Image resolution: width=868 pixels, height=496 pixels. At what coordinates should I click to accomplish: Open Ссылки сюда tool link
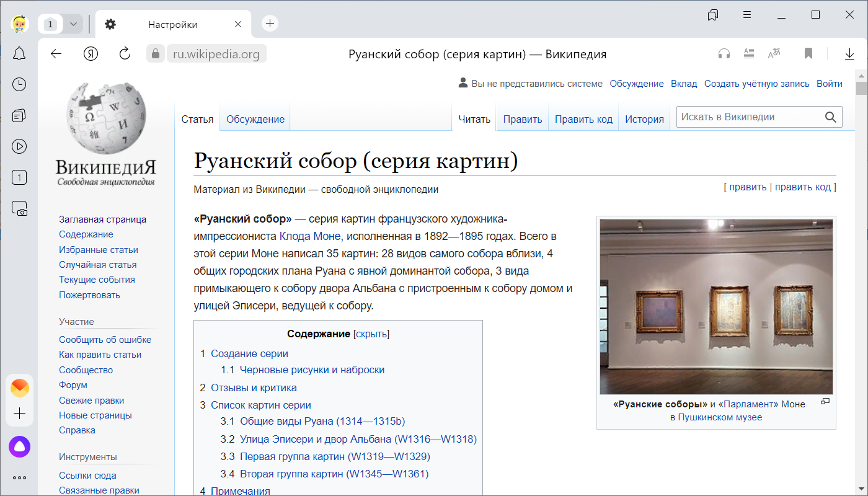coord(87,476)
